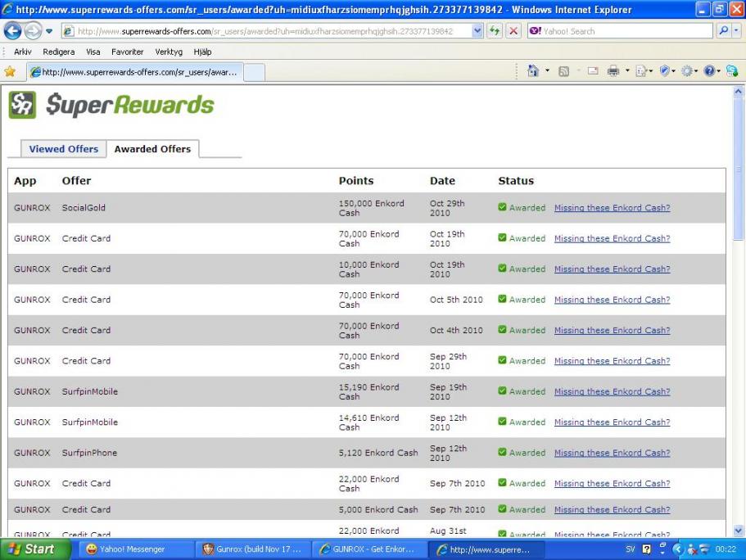The height and width of the screenshot is (560, 746).
Task: Click the Home icon in command bar
Action: (533, 71)
